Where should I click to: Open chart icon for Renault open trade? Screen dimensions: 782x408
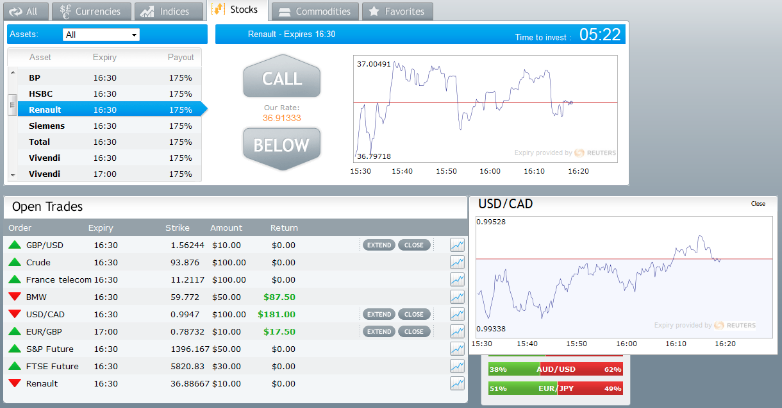point(457,383)
